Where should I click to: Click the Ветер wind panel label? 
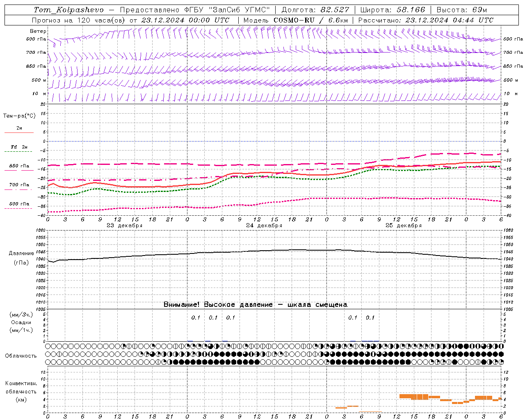[38, 31]
